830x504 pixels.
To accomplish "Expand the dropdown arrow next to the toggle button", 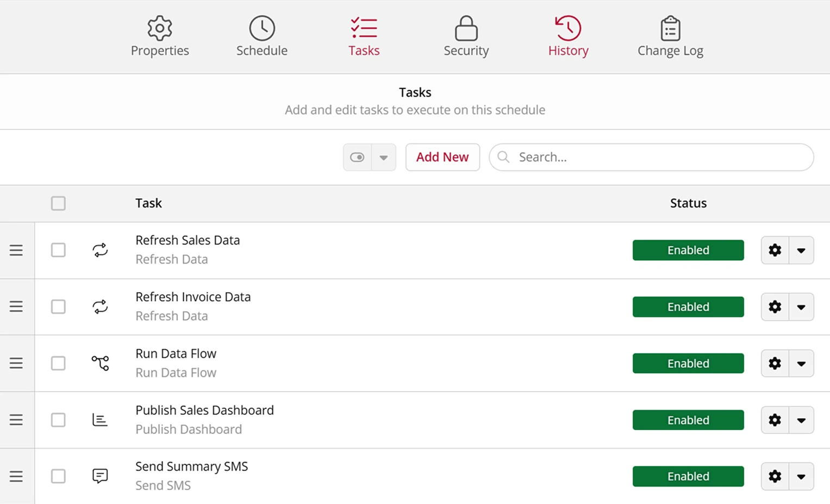I will point(384,157).
